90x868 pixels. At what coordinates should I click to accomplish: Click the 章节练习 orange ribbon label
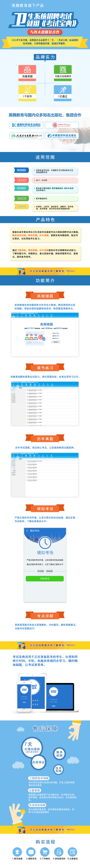pyautogui.click(x=45, y=368)
